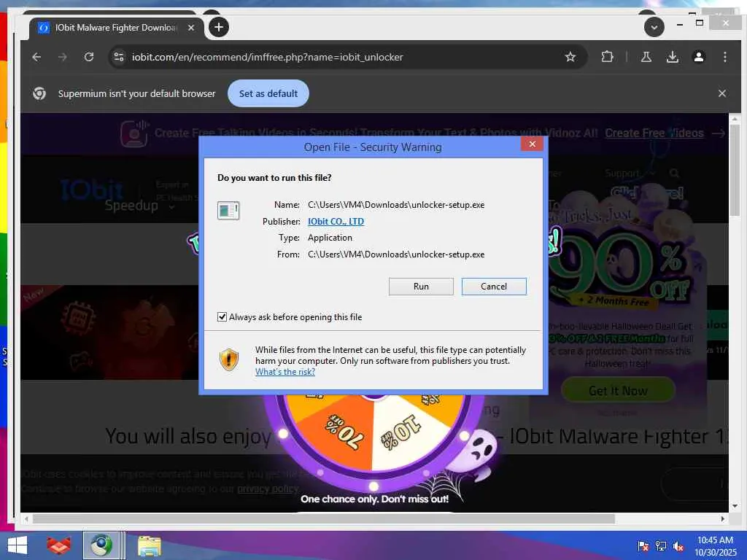747x560 pixels.
Task: Open the red app icon in the taskbar
Action: (x=58, y=545)
